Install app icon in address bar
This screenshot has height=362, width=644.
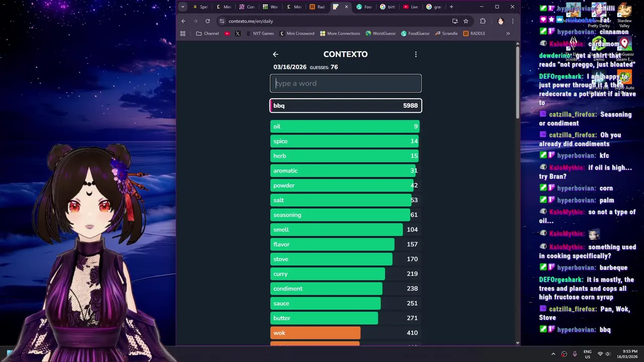[455, 21]
